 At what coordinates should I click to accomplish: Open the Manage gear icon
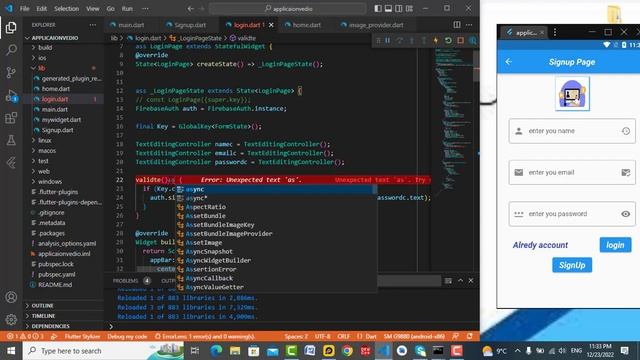[11, 319]
